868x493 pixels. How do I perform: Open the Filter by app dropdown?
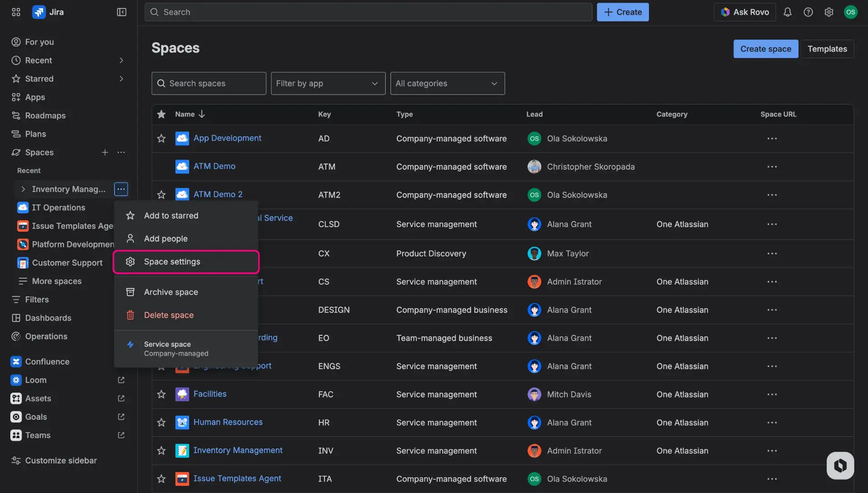click(328, 83)
